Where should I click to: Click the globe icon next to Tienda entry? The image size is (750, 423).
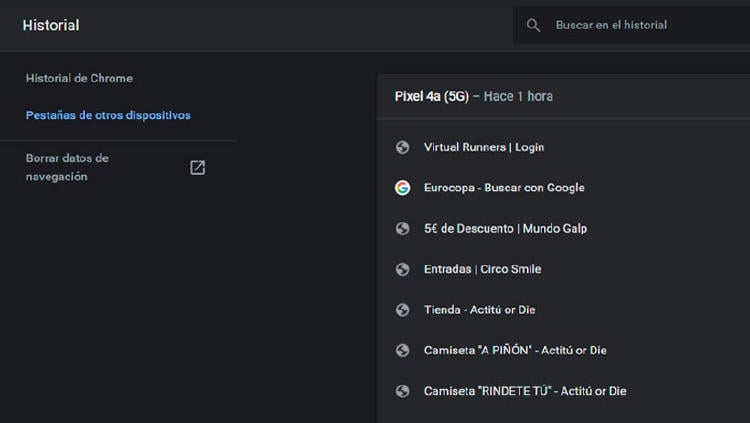(x=402, y=310)
